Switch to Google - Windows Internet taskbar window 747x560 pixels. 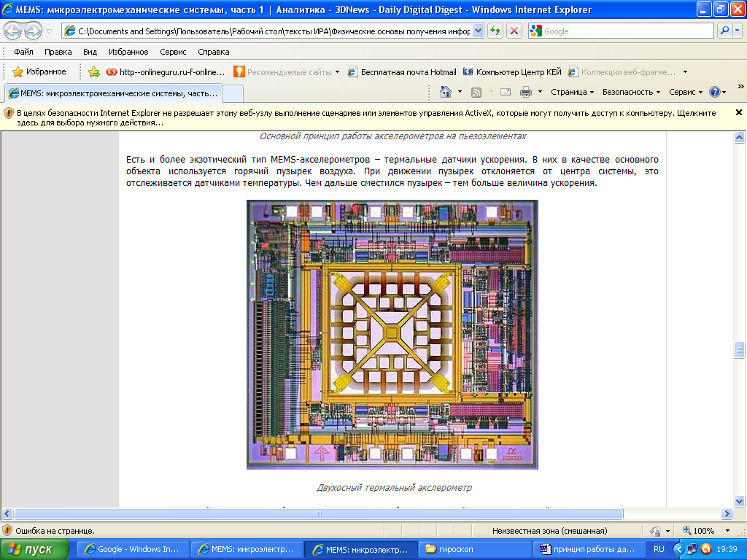[x=133, y=549]
